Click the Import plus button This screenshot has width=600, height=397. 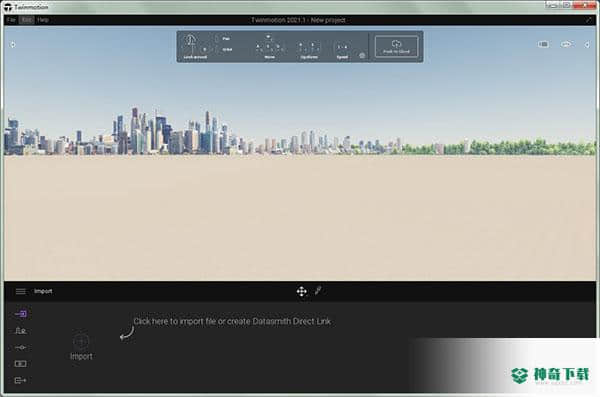81,341
